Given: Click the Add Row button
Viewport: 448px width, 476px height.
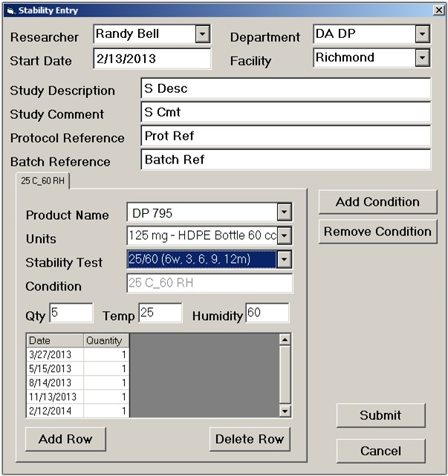Looking at the screenshot, I should point(65,439).
